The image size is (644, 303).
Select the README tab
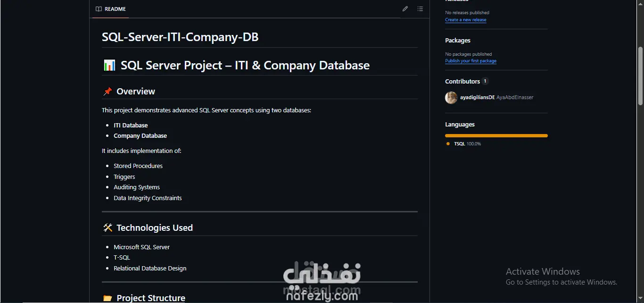(111, 9)
